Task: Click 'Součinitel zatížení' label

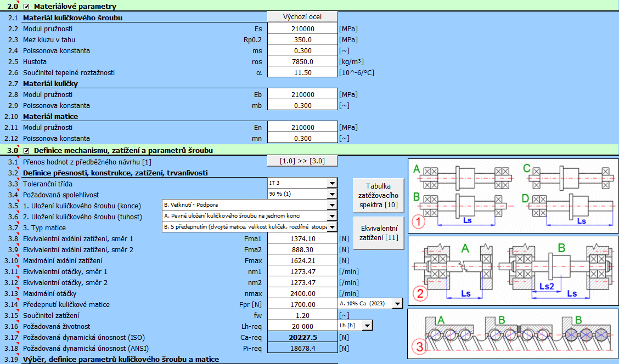Action: pos(51,316)
